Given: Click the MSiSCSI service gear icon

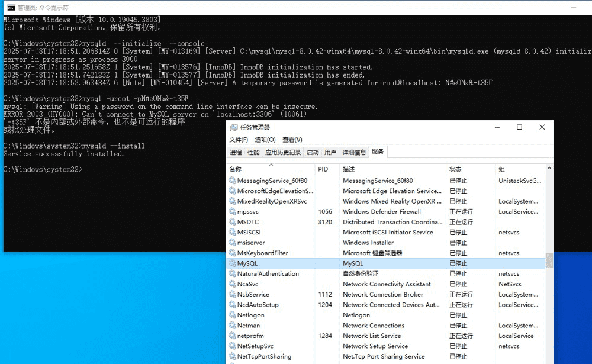Looking at the screenshot, I should pyautogui.click(x=232, y=232).
